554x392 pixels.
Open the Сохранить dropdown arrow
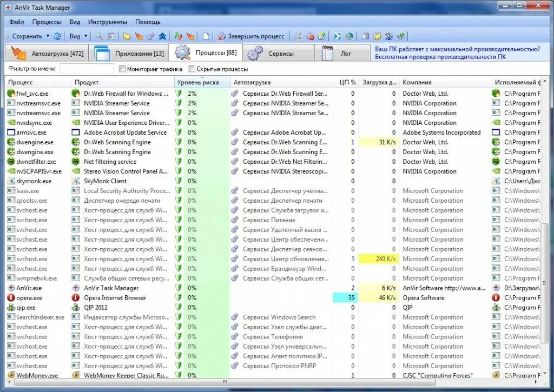point(48,36)
